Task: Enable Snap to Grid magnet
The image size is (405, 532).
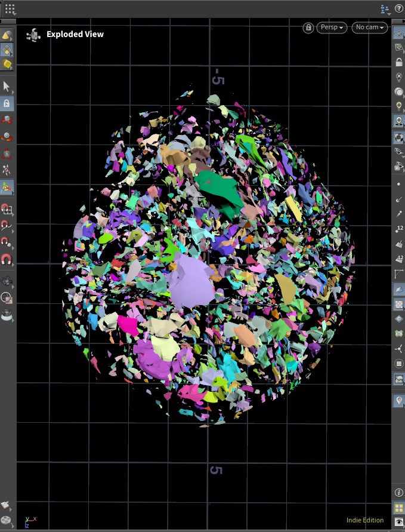Action: (x=6, y=209)
